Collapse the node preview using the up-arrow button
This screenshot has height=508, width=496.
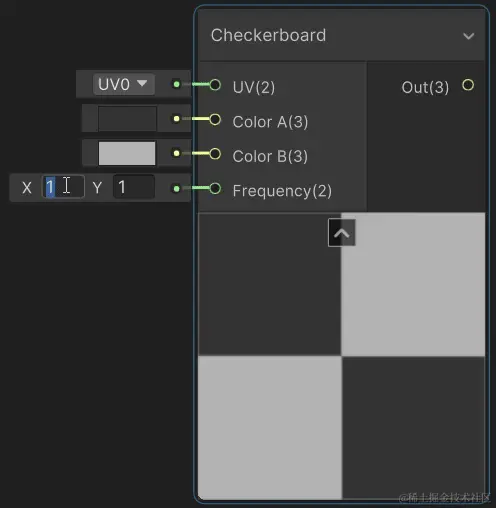point(342,233)
